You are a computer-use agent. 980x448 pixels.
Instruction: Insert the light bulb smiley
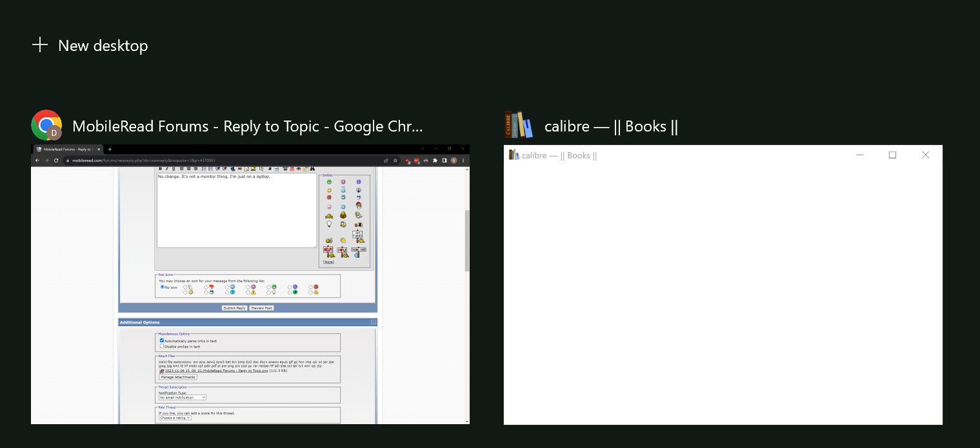click(329, 224)
